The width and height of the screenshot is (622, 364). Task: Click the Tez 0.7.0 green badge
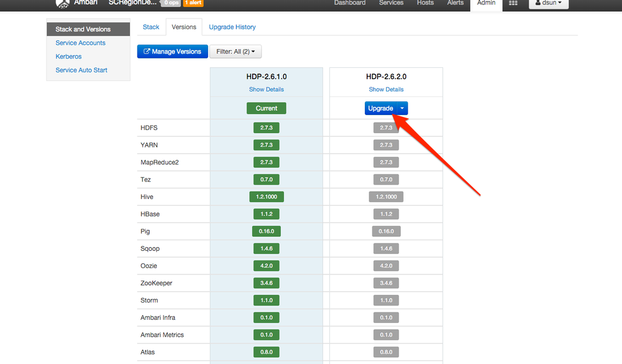(x=266, y=180)
